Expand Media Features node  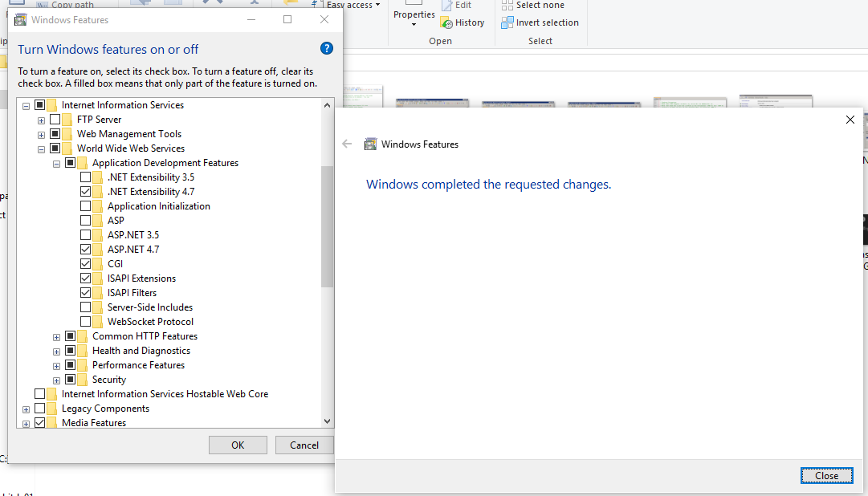click(26, 424)
